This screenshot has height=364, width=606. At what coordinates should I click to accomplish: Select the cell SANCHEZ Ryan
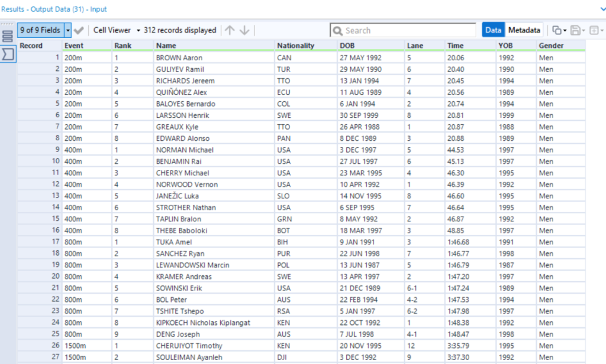coord(214,253)
